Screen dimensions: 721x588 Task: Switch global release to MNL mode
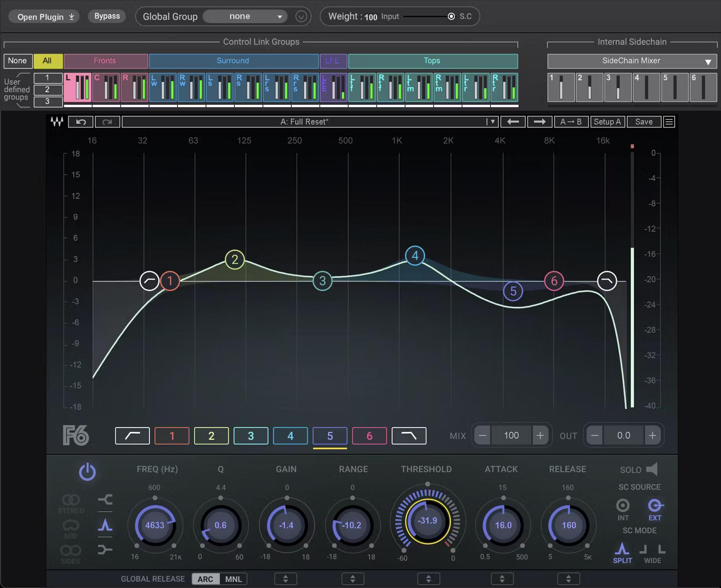pos(233,579)
